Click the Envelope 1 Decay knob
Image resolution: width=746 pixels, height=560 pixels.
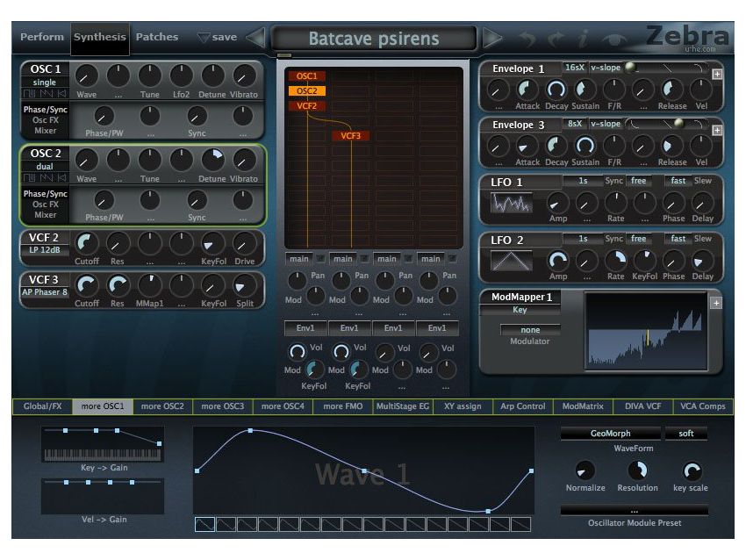556,90
